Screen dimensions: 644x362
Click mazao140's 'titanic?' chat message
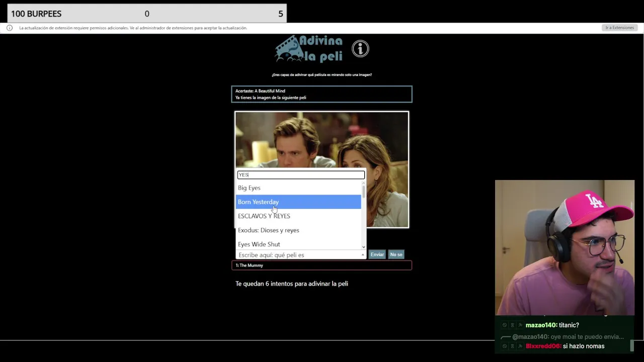[x=552, y=325]
